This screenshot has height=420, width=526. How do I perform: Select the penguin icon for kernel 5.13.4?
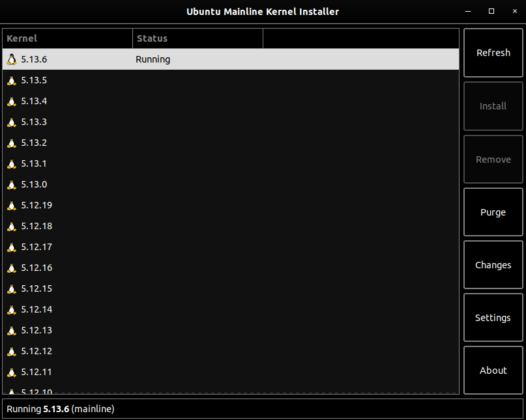coord(12,101)
